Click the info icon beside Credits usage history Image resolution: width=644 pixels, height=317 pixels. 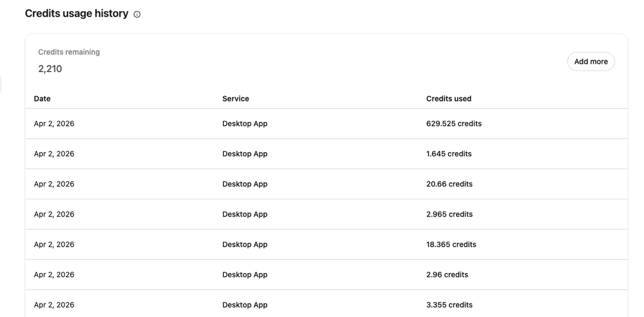(137, 15)
